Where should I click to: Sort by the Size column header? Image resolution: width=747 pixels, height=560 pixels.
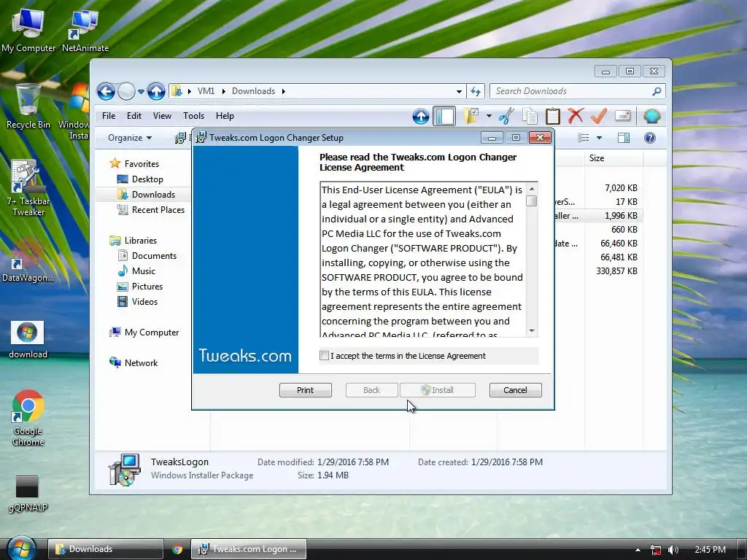[614, 158]
